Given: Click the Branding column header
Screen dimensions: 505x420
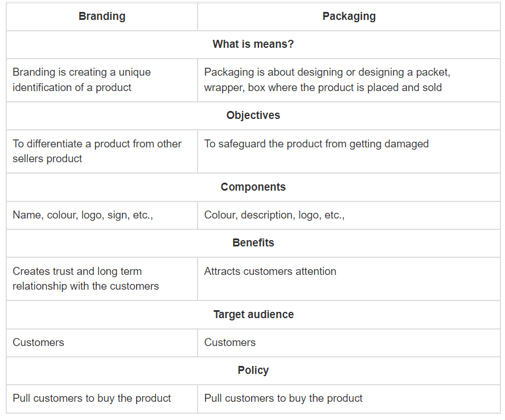Looking at the screenshot, I should (102, 17).
